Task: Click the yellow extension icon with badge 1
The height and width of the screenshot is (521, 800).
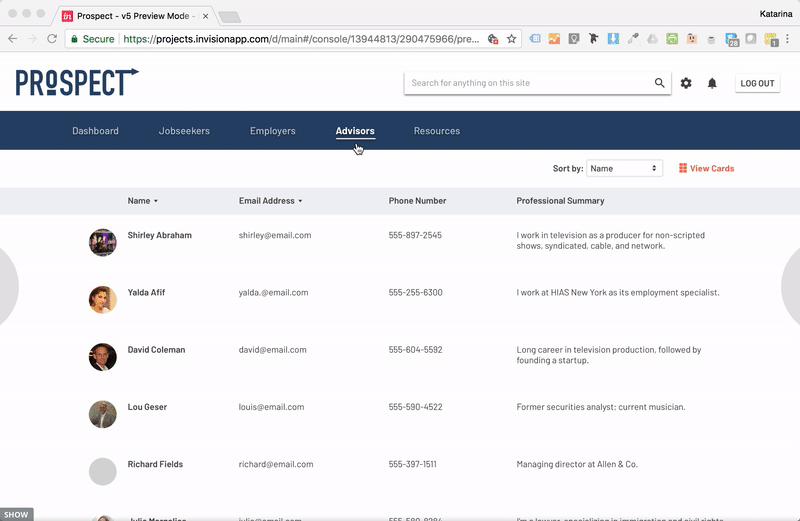Action: (x=771, y=40)
